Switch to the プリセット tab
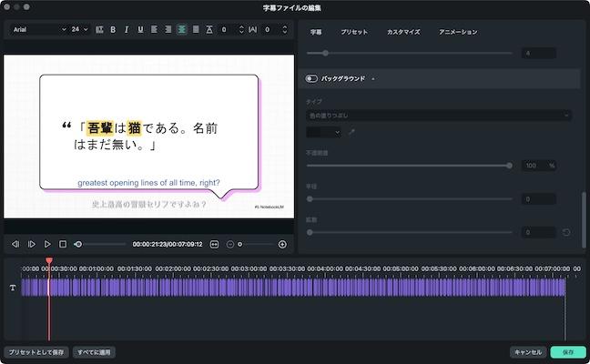 click(354, 32)
